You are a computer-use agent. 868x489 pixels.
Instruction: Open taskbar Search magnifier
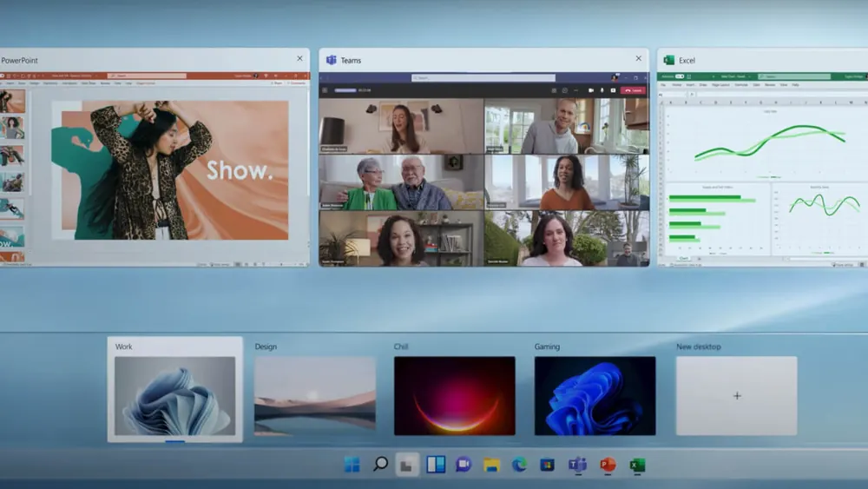(x=380, y=464)
